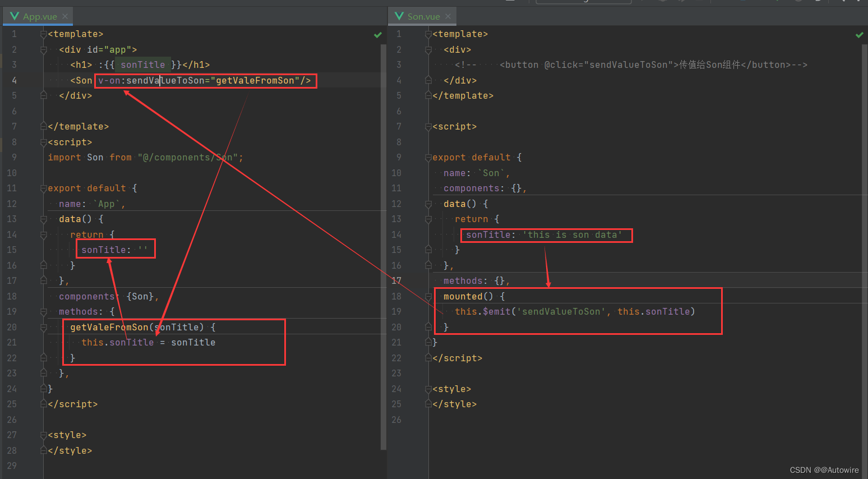Collapse the template block at line 1 in Son.vue

click(x=428, y=34)
